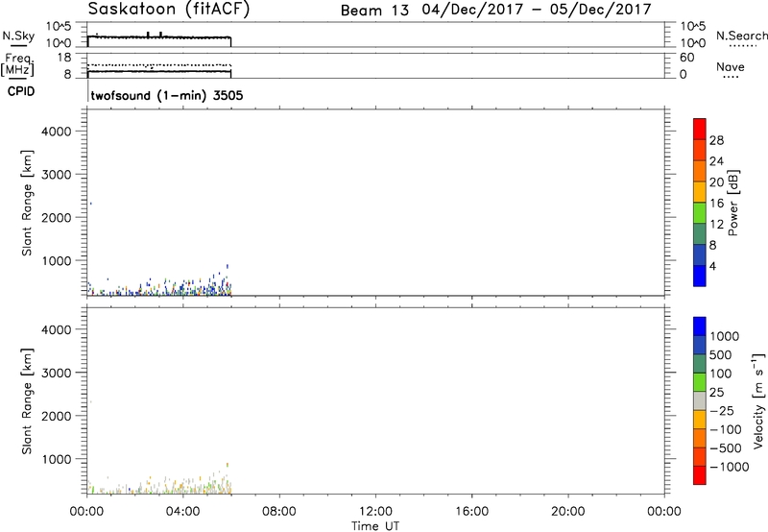Viewport: 768px width, 532px height.
Task: Click the 60 label on the Nave axis
Action: [x=686, y=58]
